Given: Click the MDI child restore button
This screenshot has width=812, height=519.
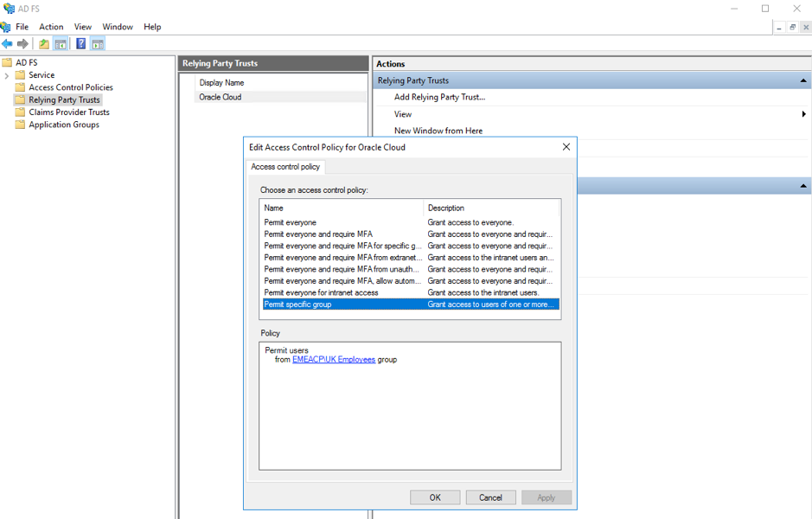Looking at the screenshot, I should click(792, 28).
